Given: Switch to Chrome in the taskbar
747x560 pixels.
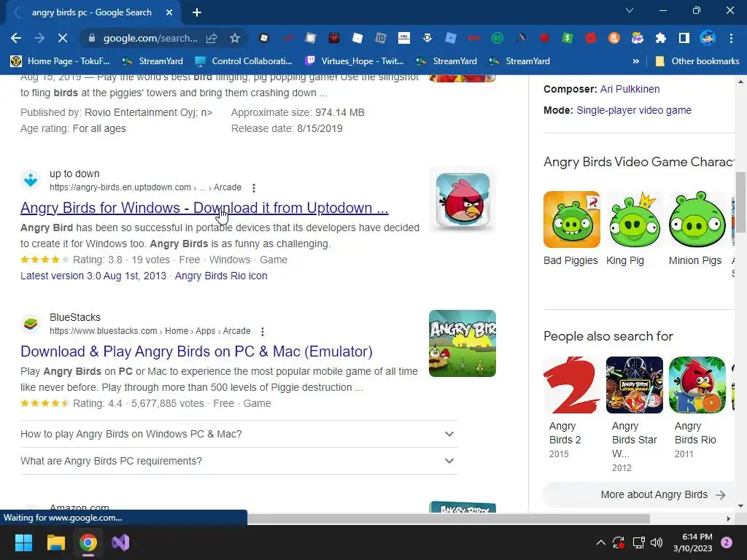Looking at the screenshot, I should (x=88, y=542).
